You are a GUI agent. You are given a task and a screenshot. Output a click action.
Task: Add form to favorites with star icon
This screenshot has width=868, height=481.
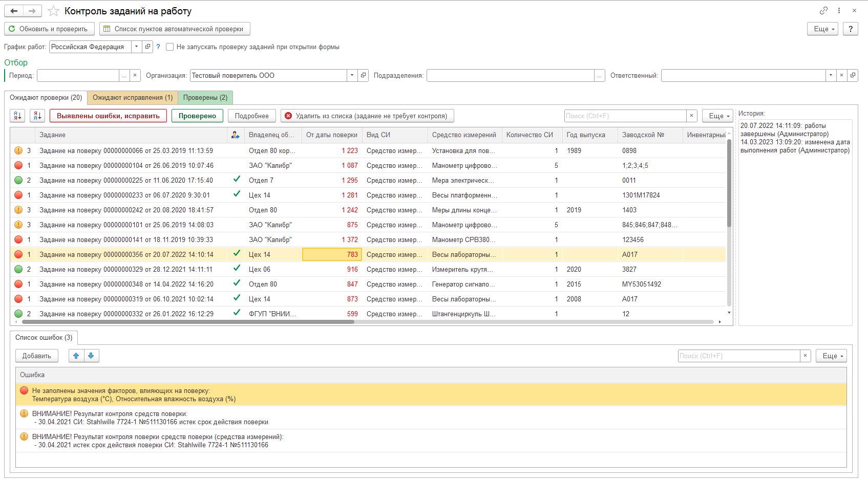[53, 11]
